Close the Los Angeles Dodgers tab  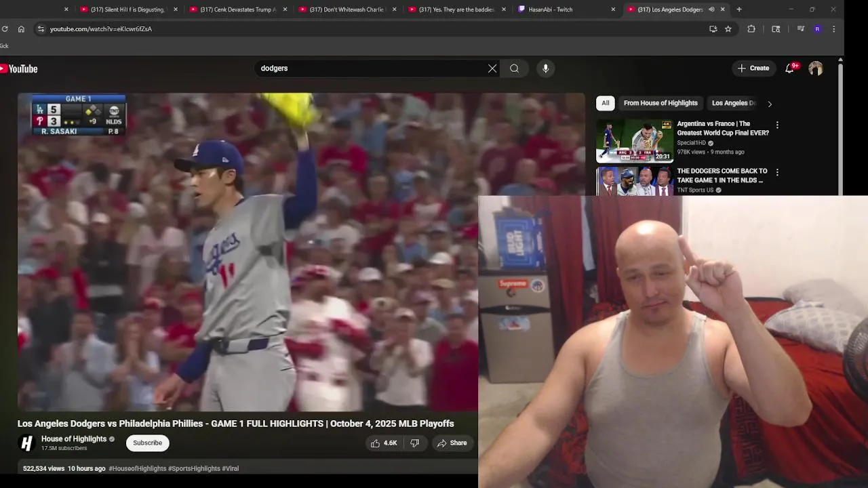(x=722, y=9)
